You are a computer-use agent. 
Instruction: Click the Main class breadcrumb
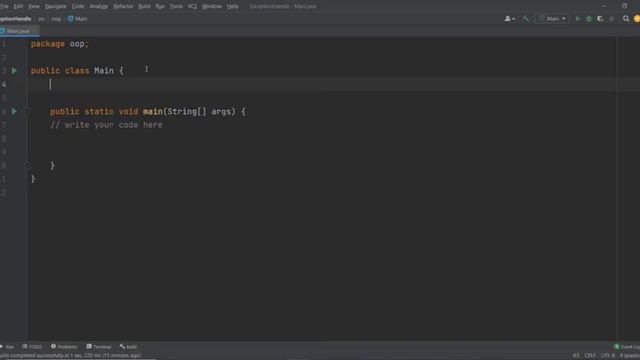[78, 19]
